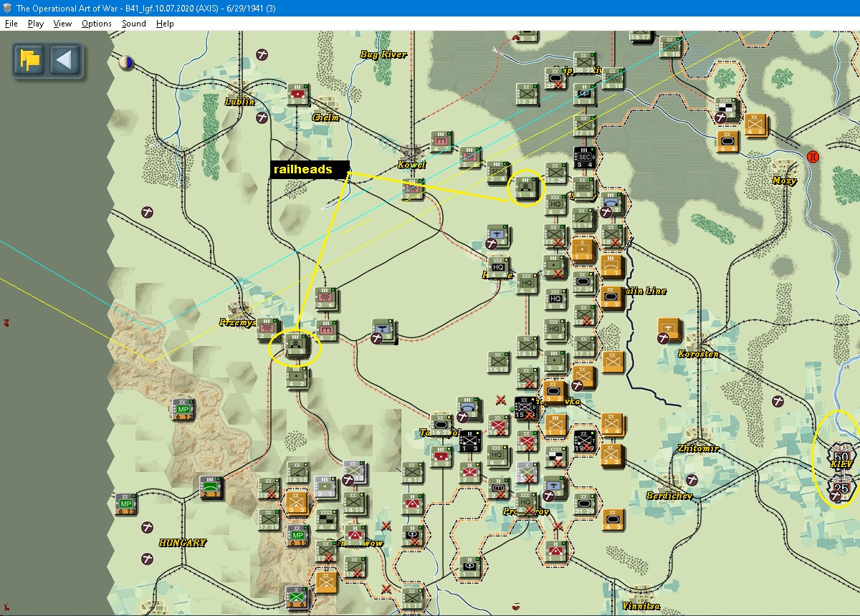Select the green X unit marked 3 6

click(x=297, y=597)
